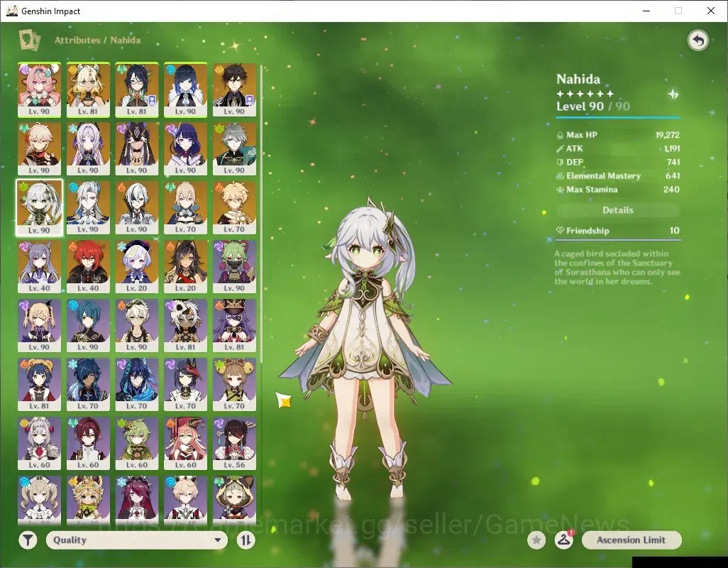Select Kazuha's Lv. 90 portrait

pyautogui.click(x=40, y=148)
